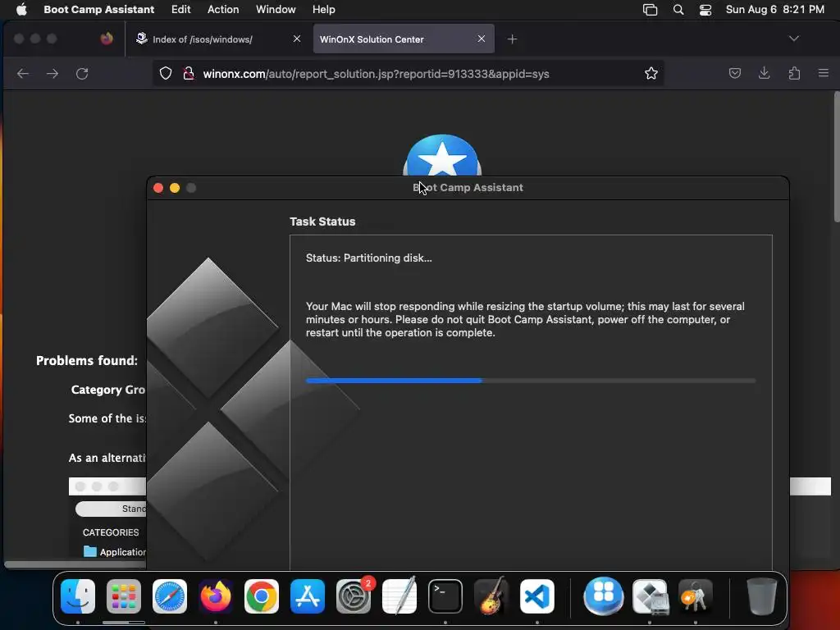Close the Index of /isos/windows/ tab

pos(297,39)
